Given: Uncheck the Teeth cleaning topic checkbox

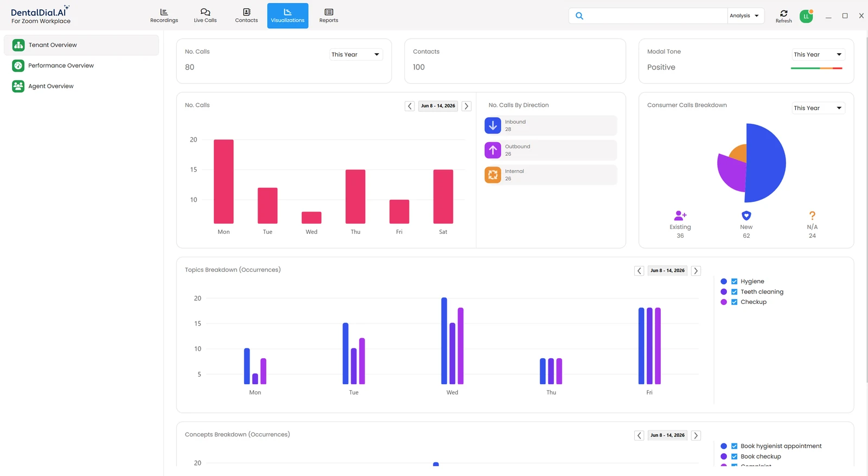Looking at the screenshot, I should (x=735, y=291).
